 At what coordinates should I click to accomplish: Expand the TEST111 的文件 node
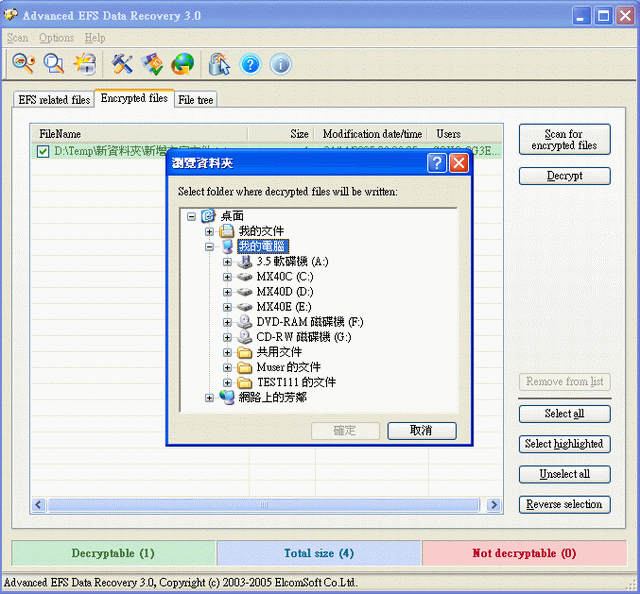point(227,383)
